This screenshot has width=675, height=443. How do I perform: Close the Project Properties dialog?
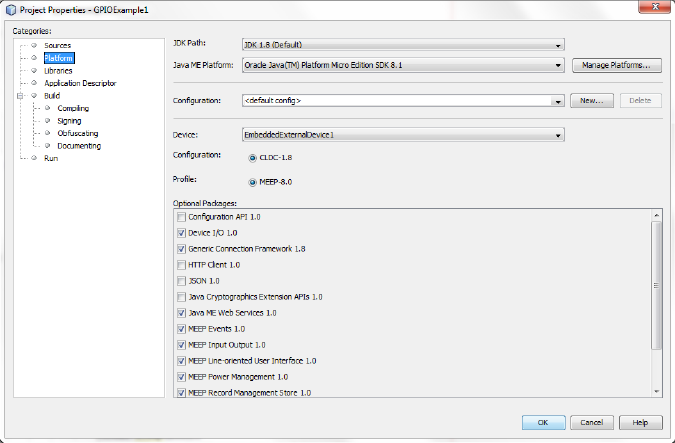[x=654, y=6]
